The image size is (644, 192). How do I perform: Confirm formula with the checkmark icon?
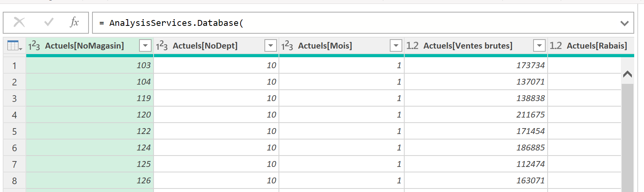[49, 22]
